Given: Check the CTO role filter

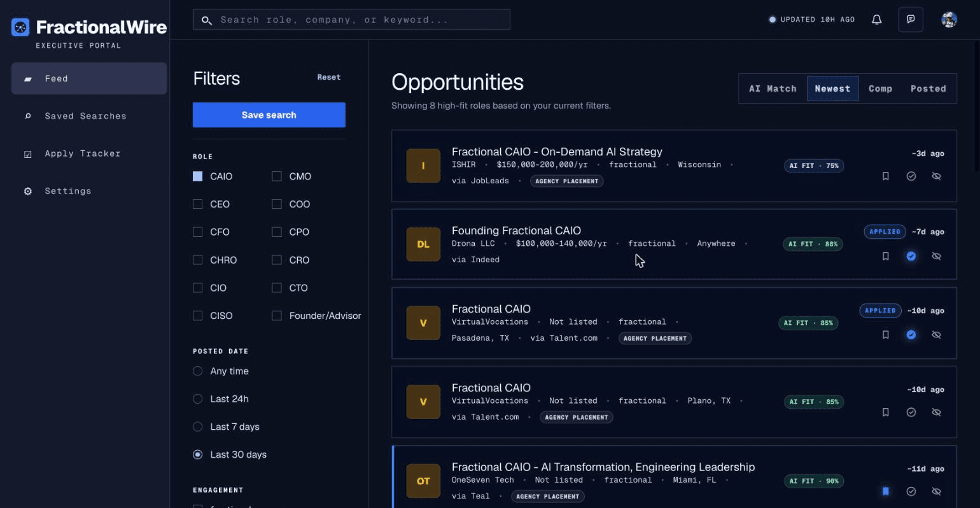Looking at the screenshot, I should point(277,288).
